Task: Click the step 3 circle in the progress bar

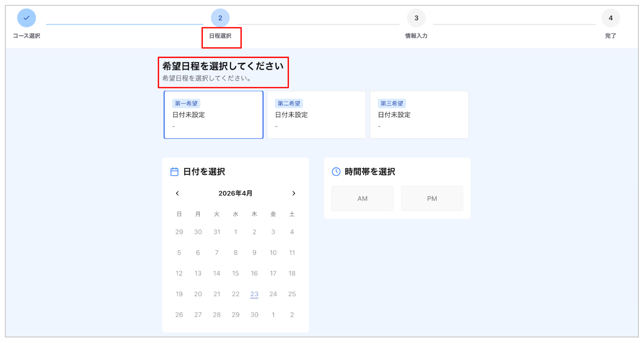Action: [x=416, y=17]
